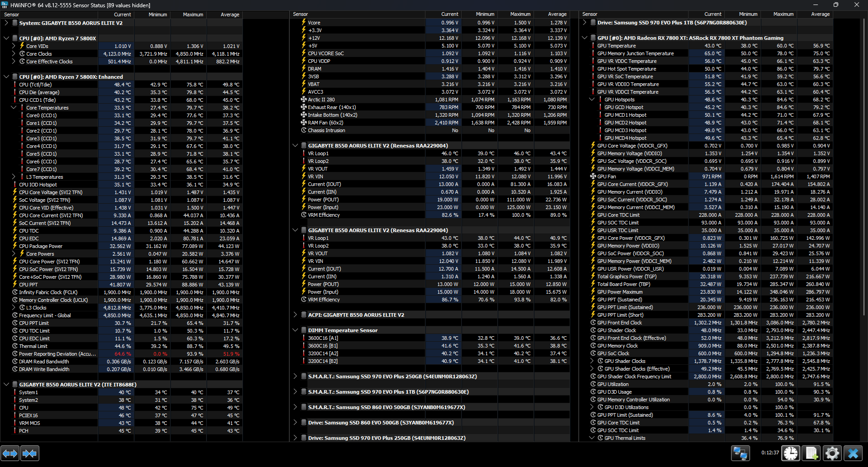Screen dimensions: 868x467
Task: Select the GPU Hot Spot Temperature row label
Action: tap(627, 69)
